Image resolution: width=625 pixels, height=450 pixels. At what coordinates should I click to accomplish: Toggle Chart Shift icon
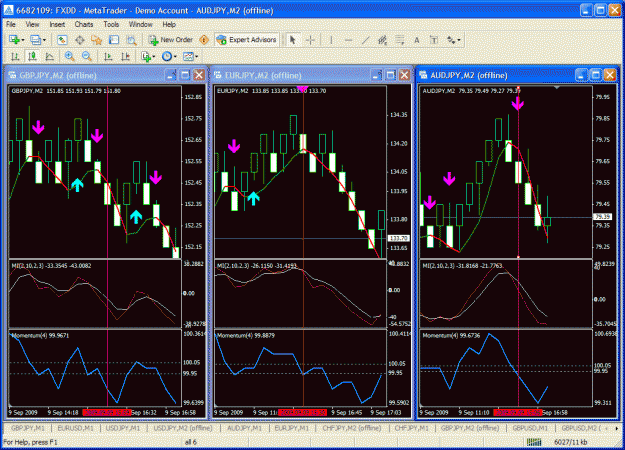126,57
